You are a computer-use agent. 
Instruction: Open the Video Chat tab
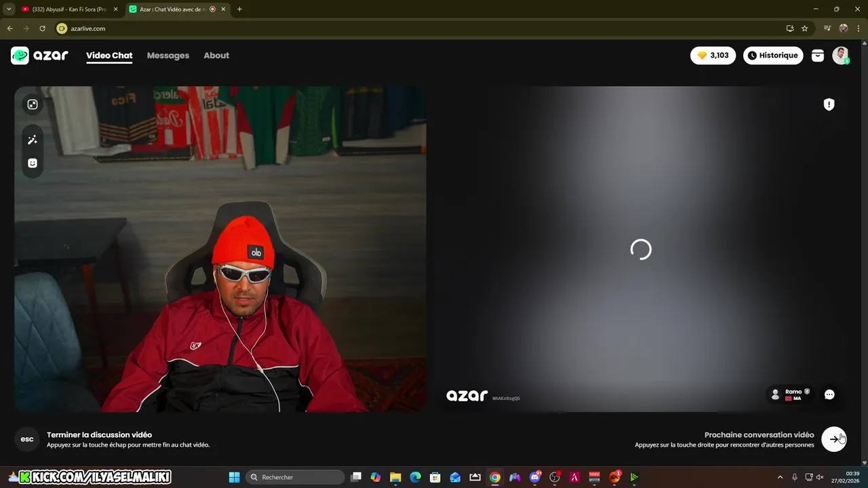109,56
